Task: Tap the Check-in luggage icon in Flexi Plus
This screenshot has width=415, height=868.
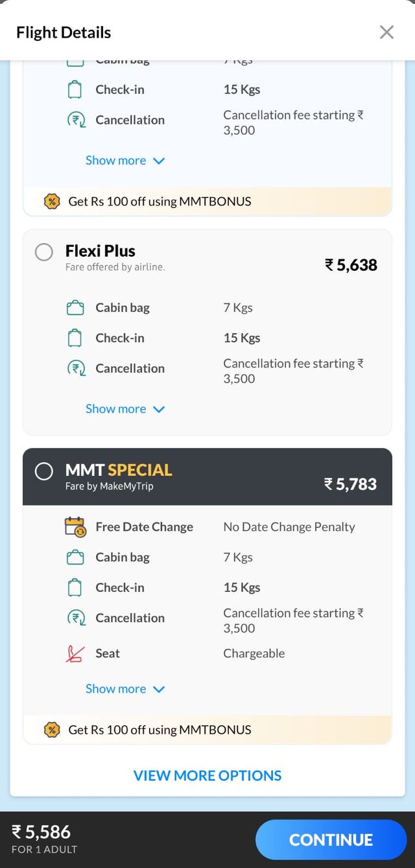Action: (75, 338)
